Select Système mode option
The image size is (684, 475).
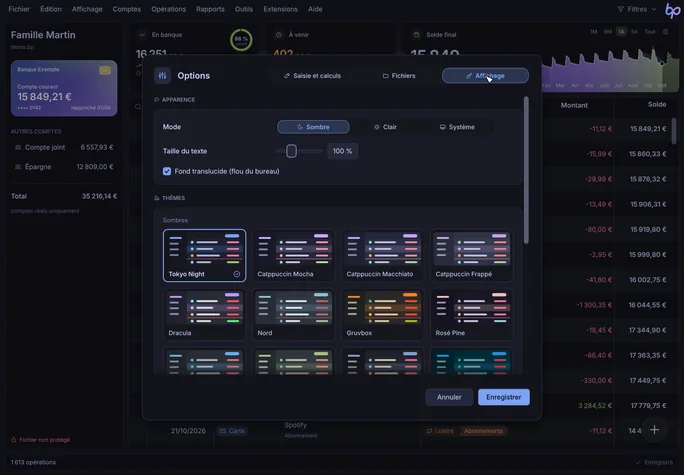point(457,127)
